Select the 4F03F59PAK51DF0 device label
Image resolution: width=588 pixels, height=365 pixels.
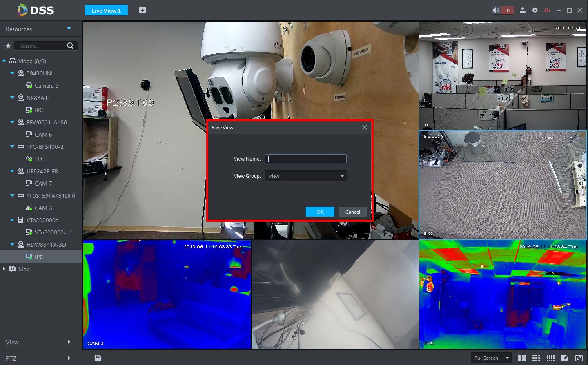pos(51,196)
